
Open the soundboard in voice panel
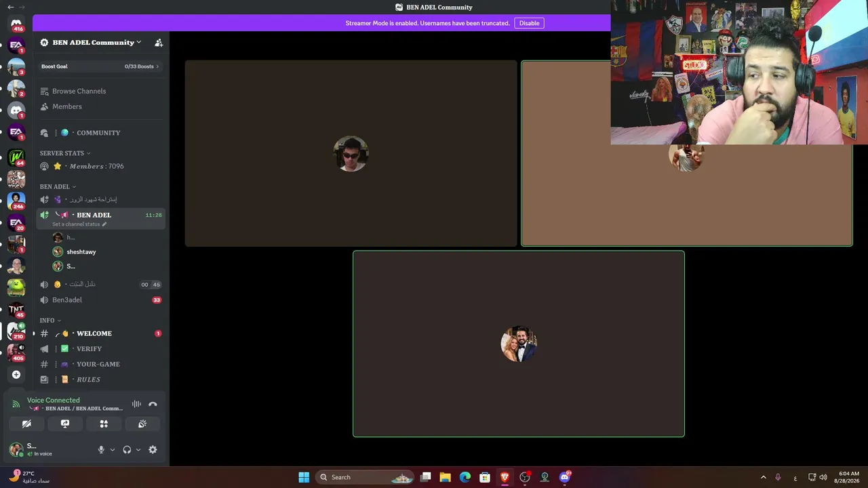pos(142,424)
